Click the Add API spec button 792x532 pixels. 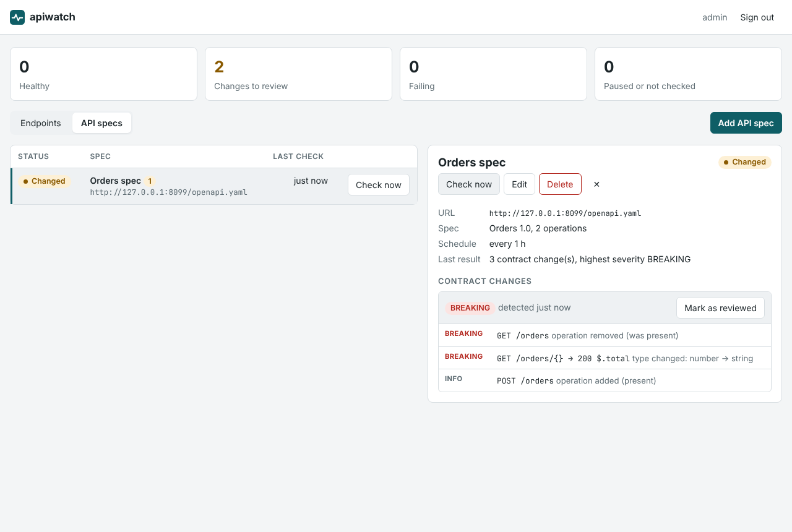pyautogui.click(x=746, y=123)
